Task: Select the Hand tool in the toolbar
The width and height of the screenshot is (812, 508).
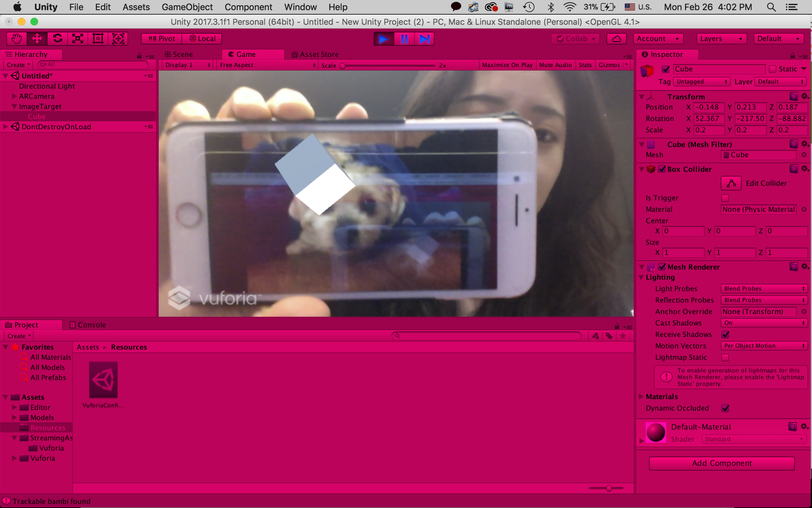Action: [17, 39]
